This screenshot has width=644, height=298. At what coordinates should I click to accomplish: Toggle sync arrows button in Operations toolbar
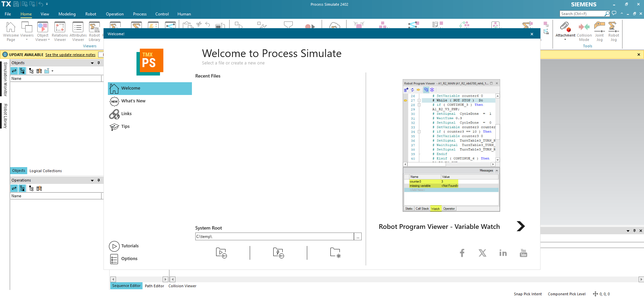[x=14, y=188]
